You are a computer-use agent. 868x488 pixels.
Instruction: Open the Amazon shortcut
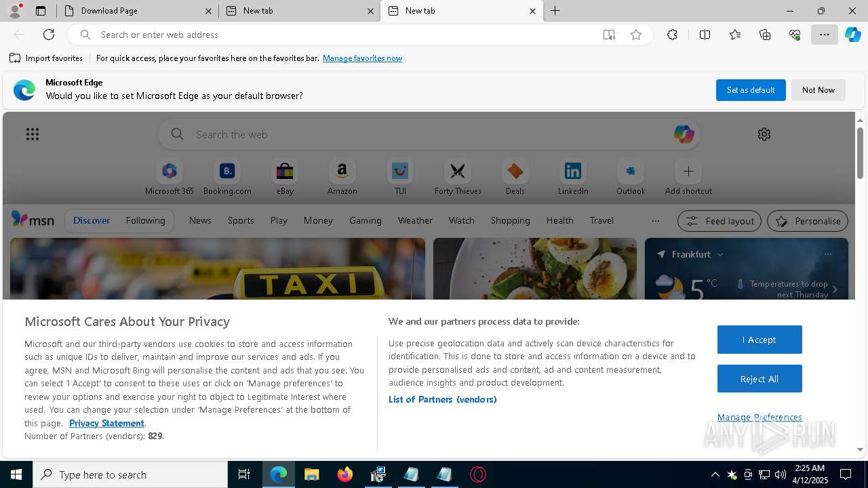pos(342,178)
